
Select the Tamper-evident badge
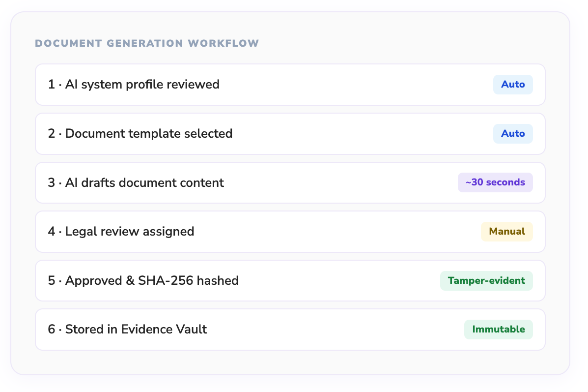tap(486, 280)
